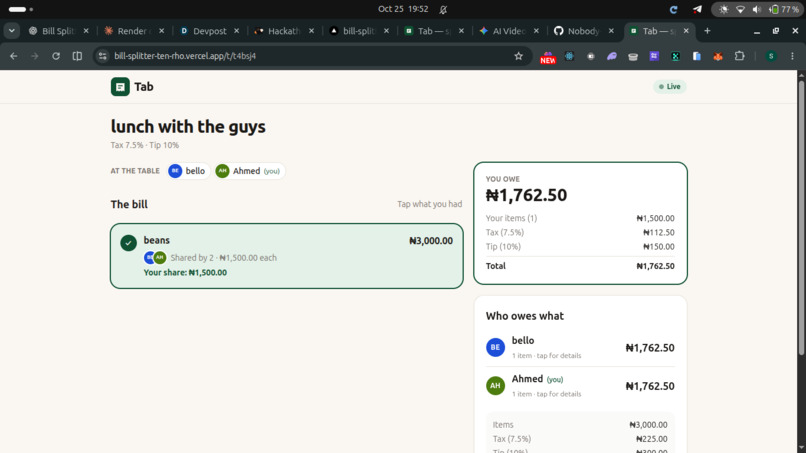806x453 pixels.
Task: Open the browser side panel icon
Action: 77,56
